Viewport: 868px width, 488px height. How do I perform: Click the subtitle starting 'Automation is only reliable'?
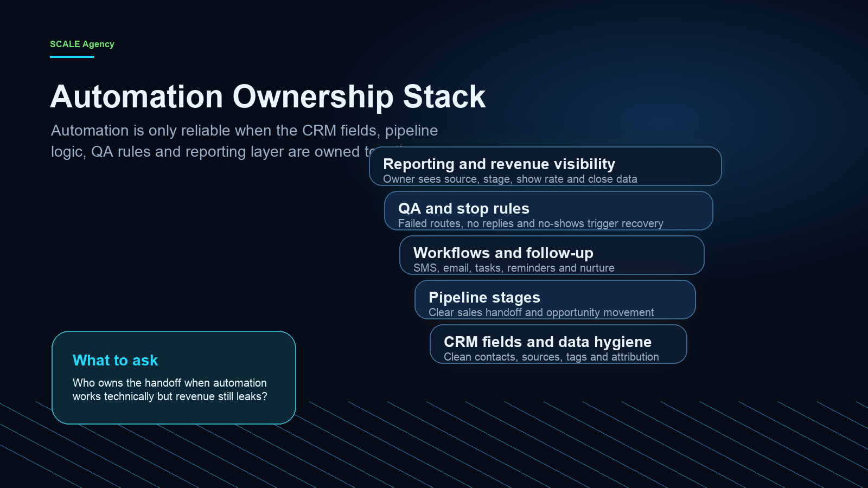click(244, 141)
